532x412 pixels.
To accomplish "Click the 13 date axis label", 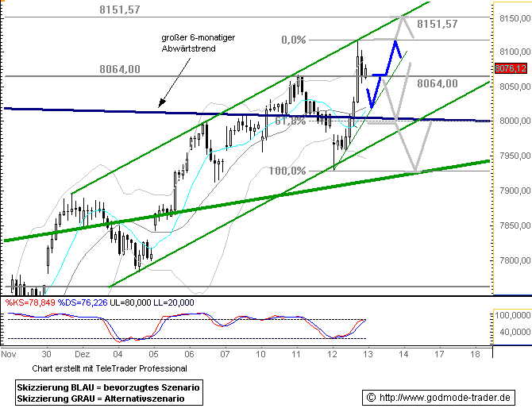I will (x=368, y=354).
